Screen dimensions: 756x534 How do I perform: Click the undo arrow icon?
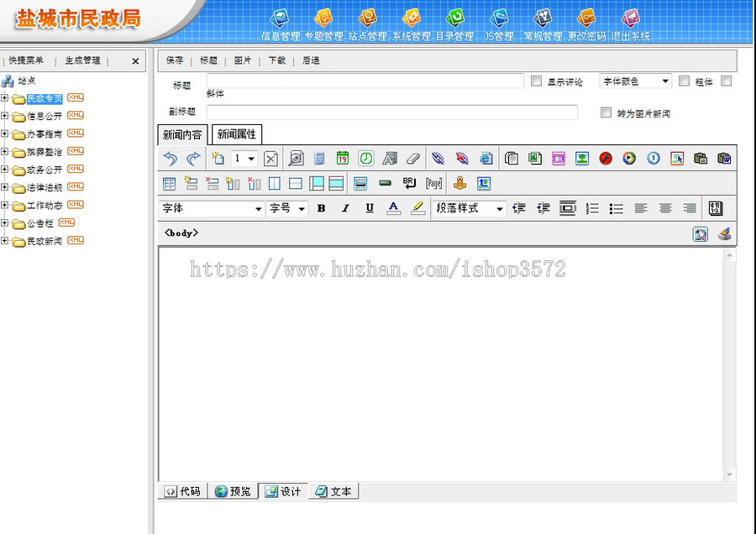170,158
